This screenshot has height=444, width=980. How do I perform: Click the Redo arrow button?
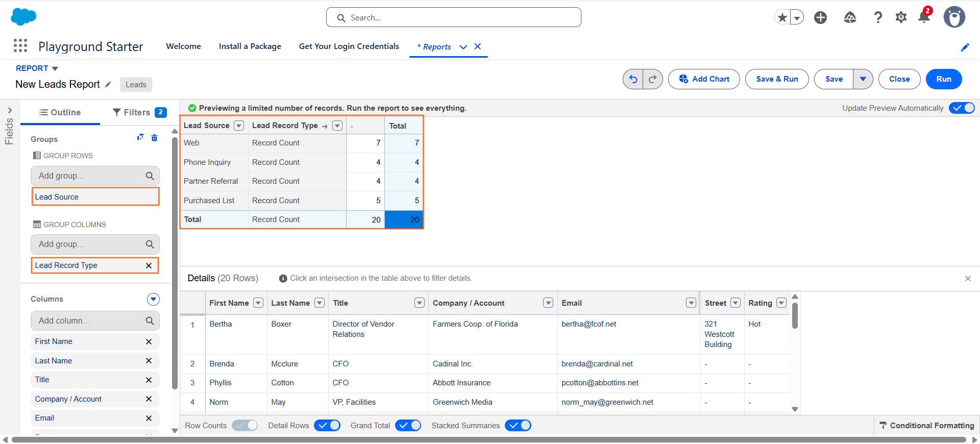653,79
